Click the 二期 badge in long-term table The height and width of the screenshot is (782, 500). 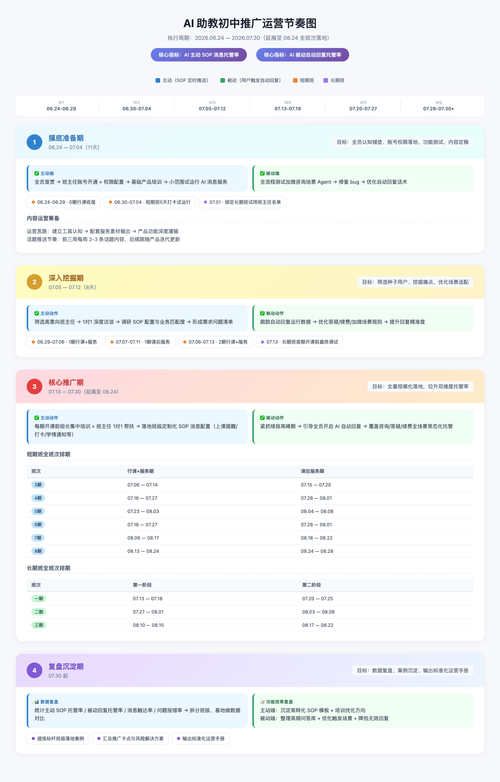pyautogui.click(x=38, y=612)
